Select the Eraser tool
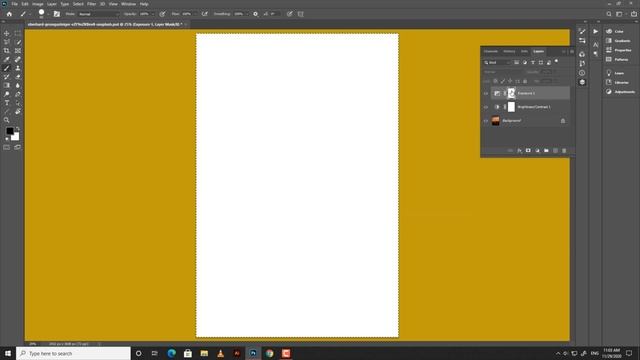This screenshot has height=360, width=640. [18, 77]
